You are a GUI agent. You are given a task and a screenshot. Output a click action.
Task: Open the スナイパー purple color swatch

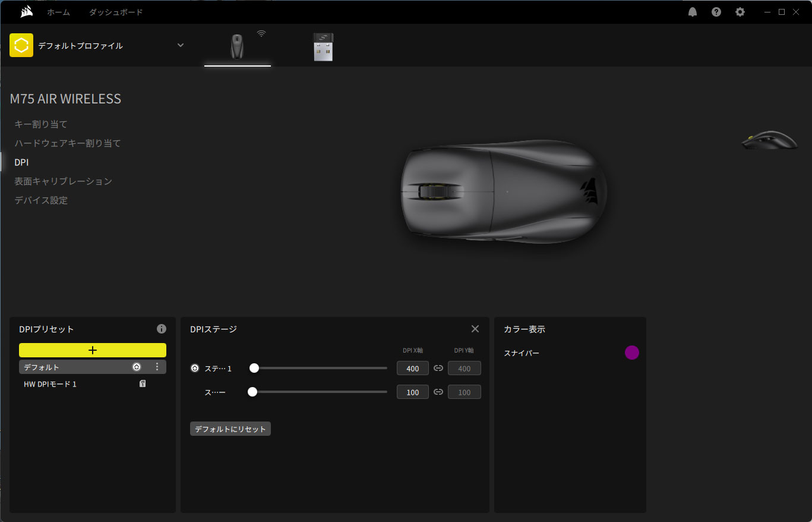tap(632, 353)
